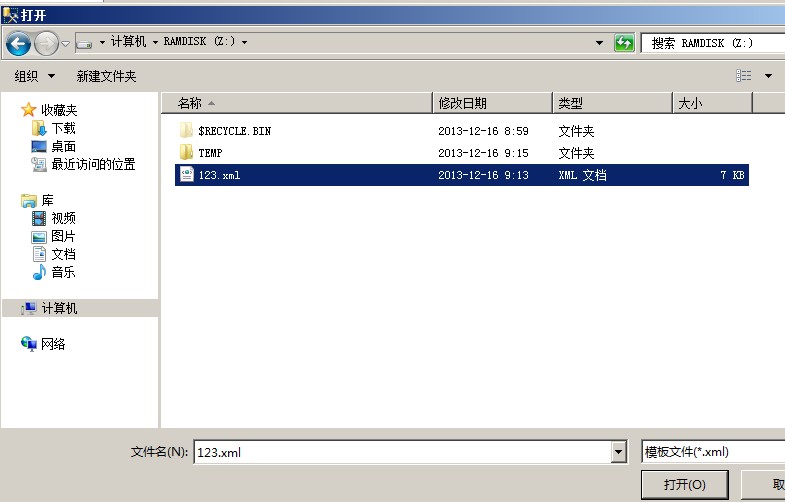Screen dimensions: 785x502
Task: Select 计算机 in the navigation pane
Action: click(59, 308)
